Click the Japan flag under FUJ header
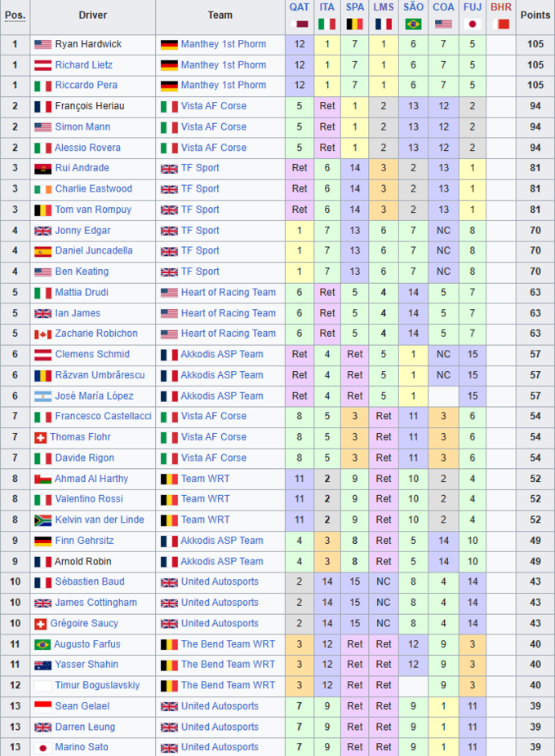The width and height of the screenshot is (555, 756). coord(472,24)
